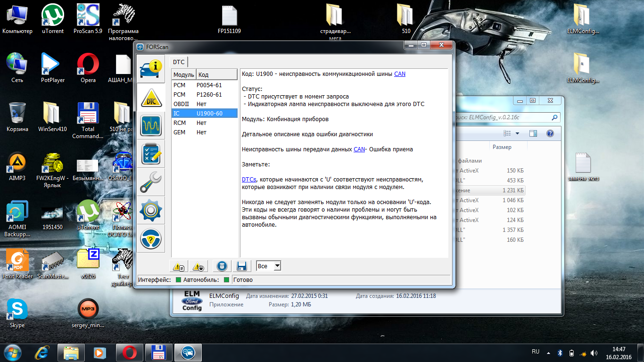
Task: Open the help steering wheel section
Action: coord(150,239)
